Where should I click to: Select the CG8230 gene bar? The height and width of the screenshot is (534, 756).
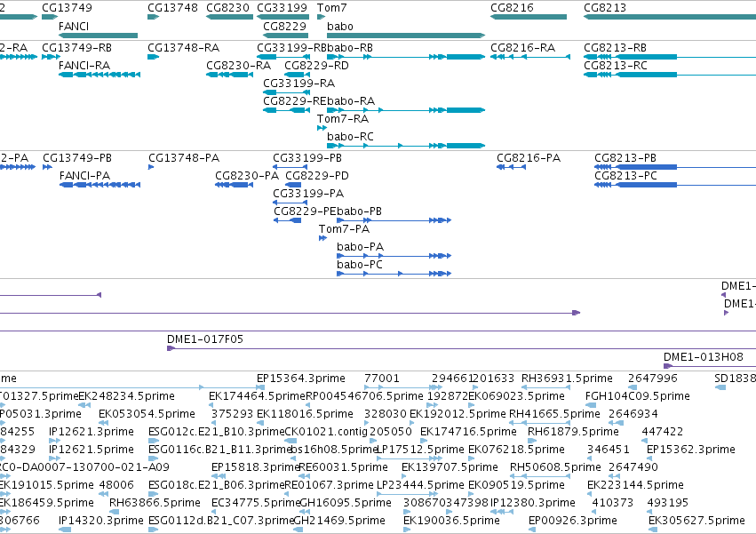[x=229, y=17]
